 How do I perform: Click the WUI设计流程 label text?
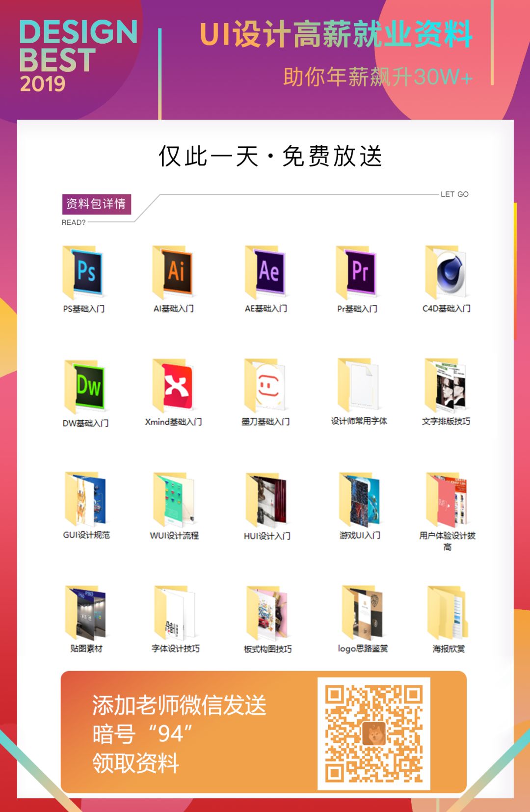(x=174, y=536)
